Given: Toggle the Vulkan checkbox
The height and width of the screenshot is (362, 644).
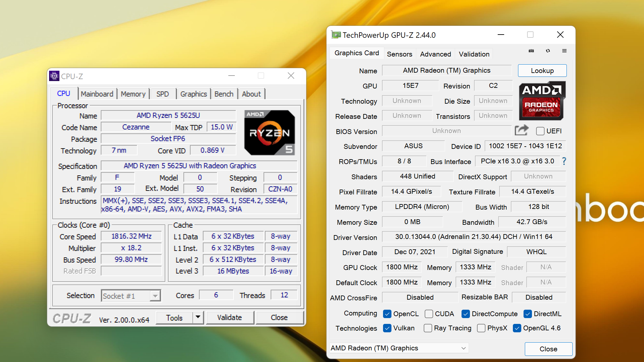Looking at the screenshot, I should [x=387, y=328].
